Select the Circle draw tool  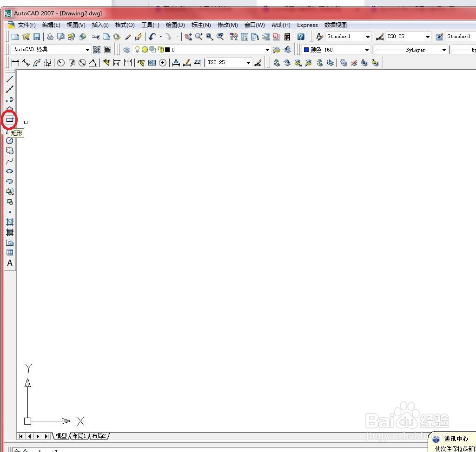click(x=10, y=140)
